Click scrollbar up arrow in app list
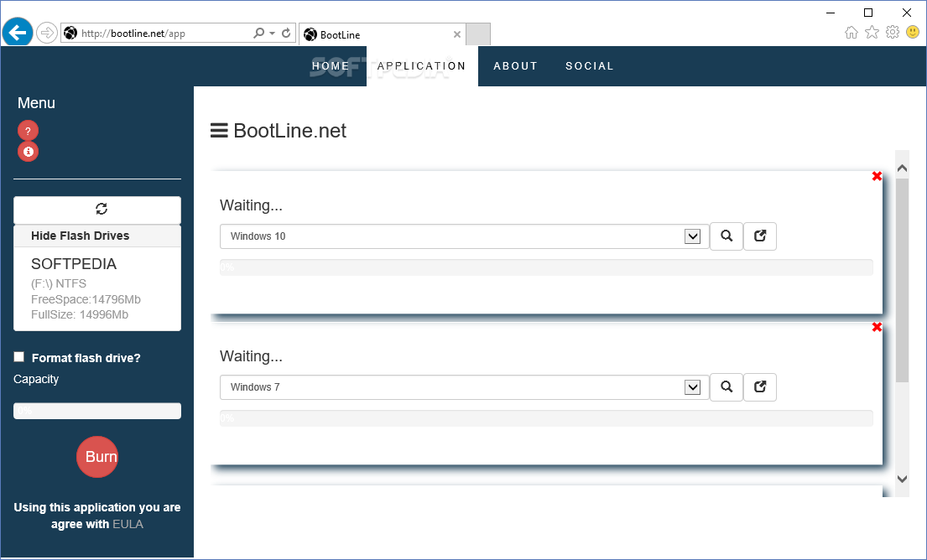Image resolution: width=927 pixels, height=560 pixels. (x=902, y=169)
